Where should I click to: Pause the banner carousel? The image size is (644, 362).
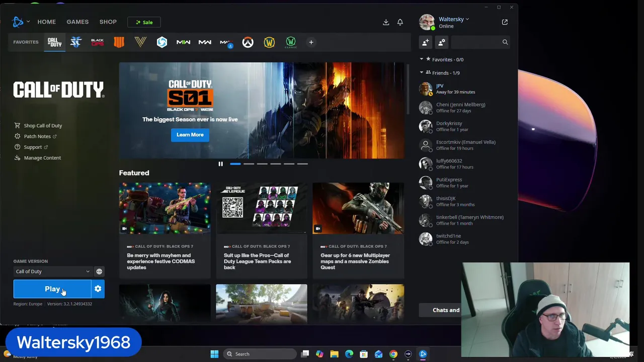[220, 164]
